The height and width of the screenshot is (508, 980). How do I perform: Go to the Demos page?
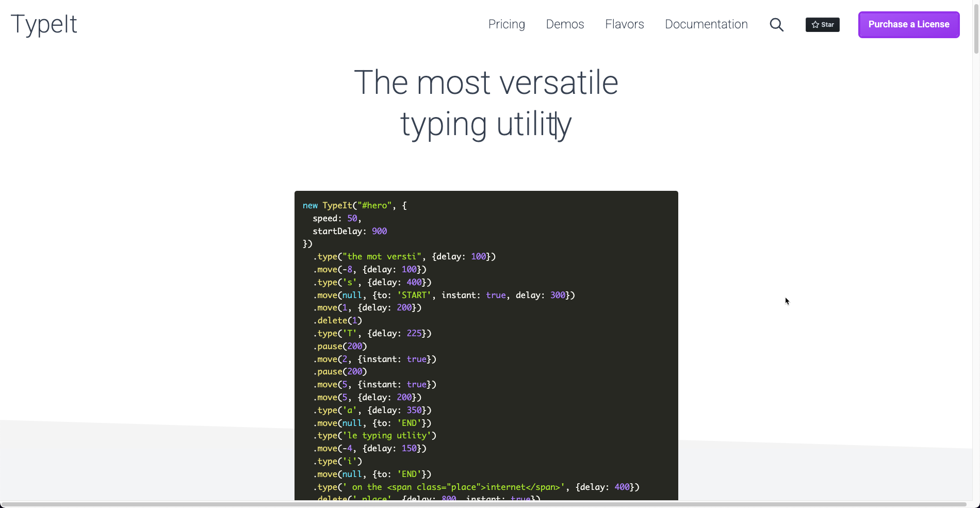565,24
